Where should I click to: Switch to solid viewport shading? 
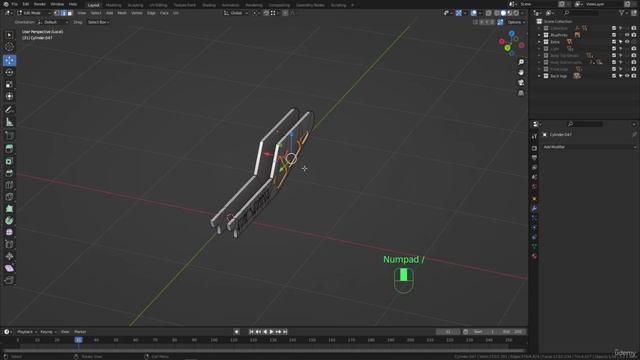(x=503, y=13)
